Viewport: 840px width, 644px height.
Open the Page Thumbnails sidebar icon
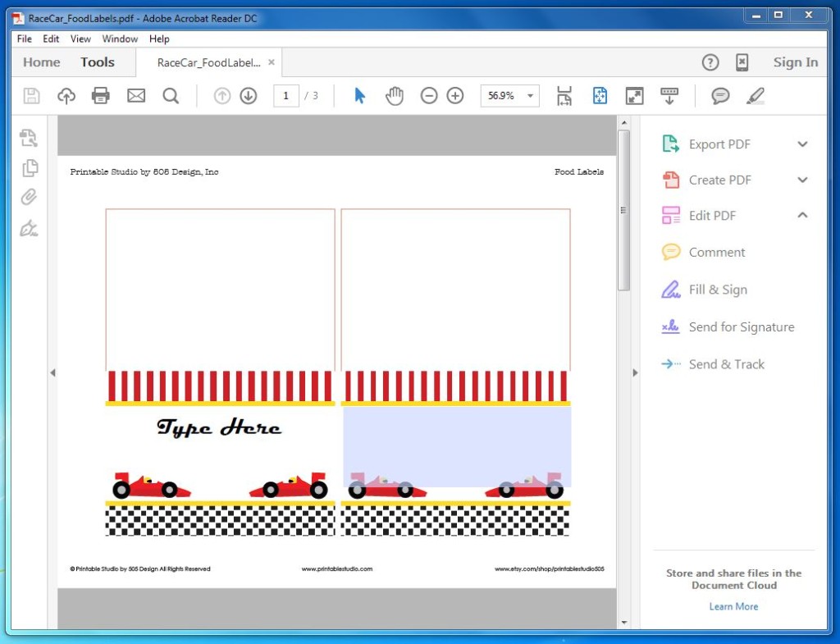coord(30,167)
